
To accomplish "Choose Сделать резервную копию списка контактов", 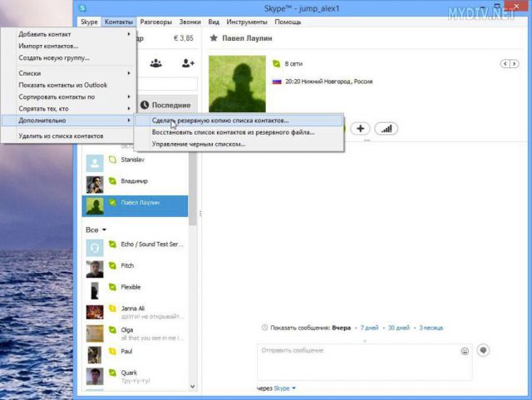I will 239,121.
